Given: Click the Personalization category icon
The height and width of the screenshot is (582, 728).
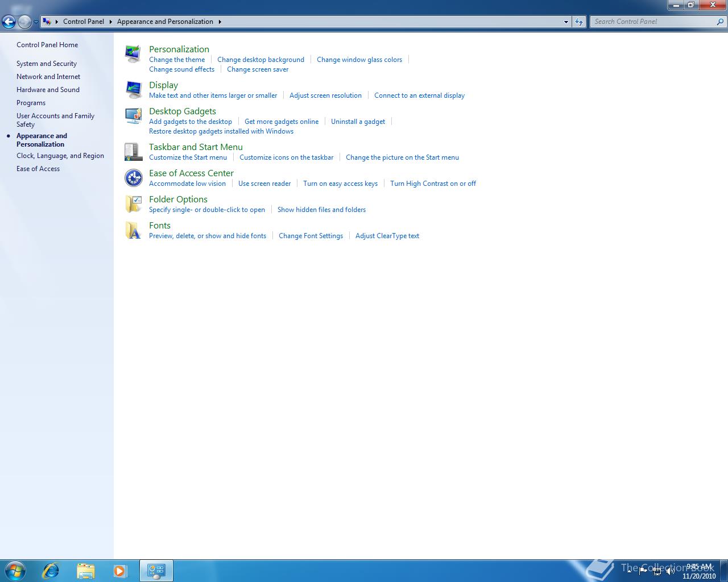Looking at the screenshot, I should click(133, 54).
